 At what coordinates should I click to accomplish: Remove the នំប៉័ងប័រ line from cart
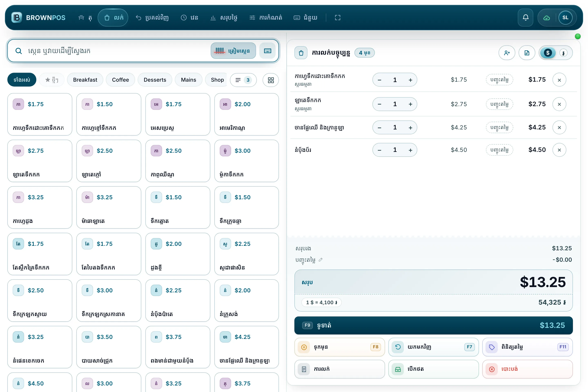point(559,150)
